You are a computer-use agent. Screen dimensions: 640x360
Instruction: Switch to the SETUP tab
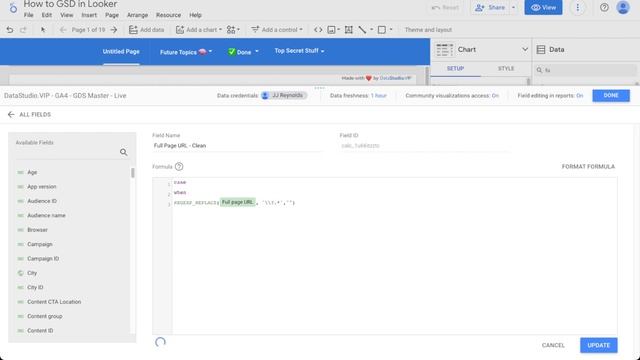pos(455,69)
